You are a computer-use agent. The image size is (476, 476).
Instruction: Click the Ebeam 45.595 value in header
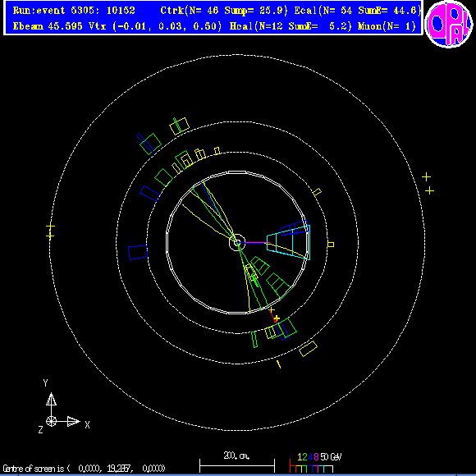[x=48, y=26]
